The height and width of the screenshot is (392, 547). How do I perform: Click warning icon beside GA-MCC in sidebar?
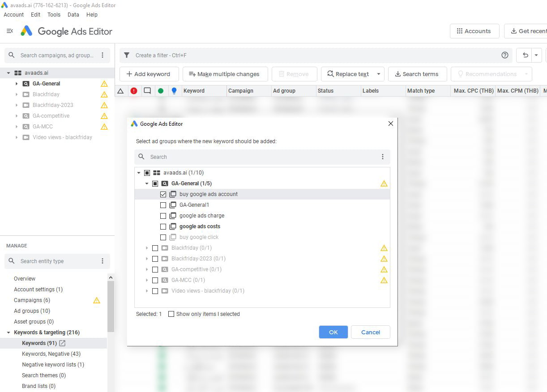[x=104, y=127]
